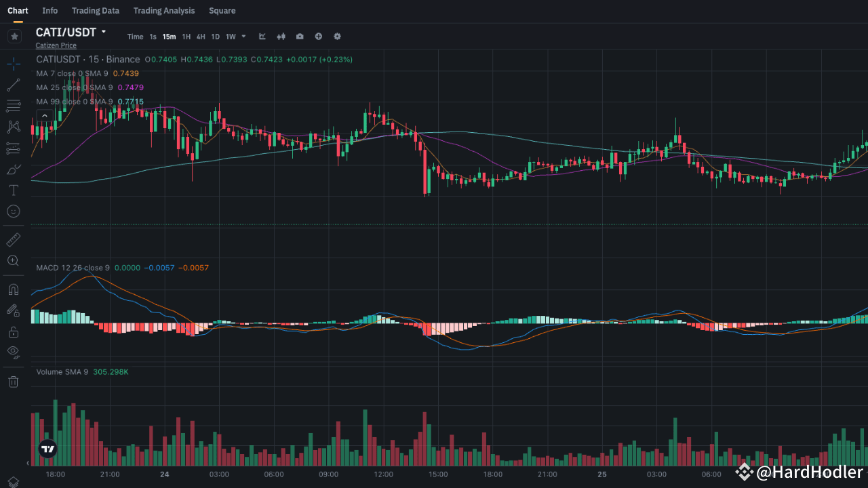868x488 pixels.
Task: Collapse the indicators legend chevron
Action: point(44,115)
